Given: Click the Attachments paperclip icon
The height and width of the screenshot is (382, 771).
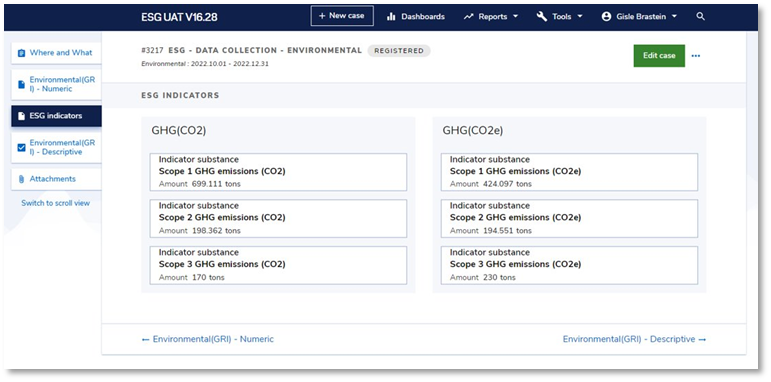Looking at the screenshot, I should coord(21,179).
